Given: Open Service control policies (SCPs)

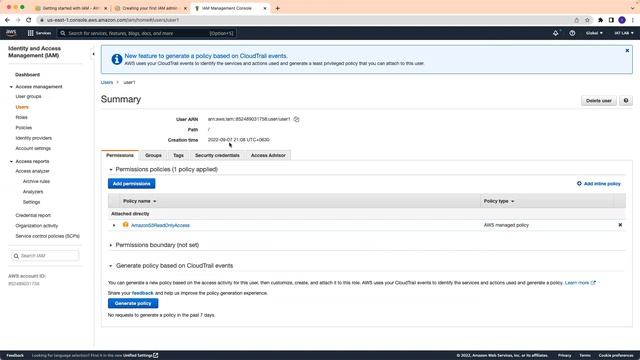Looking at the screenshot, I should [x=48, y=236].
